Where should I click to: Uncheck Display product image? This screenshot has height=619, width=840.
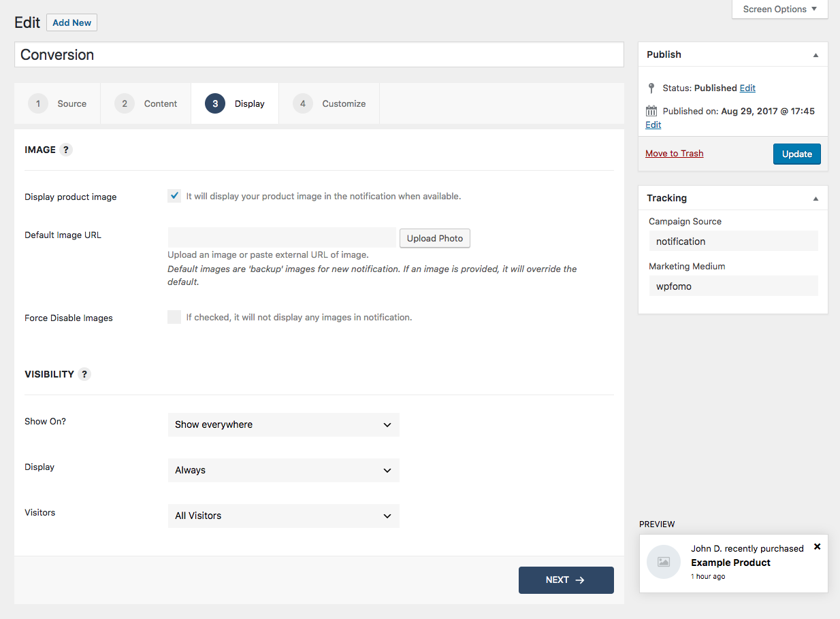pos(174,195)
